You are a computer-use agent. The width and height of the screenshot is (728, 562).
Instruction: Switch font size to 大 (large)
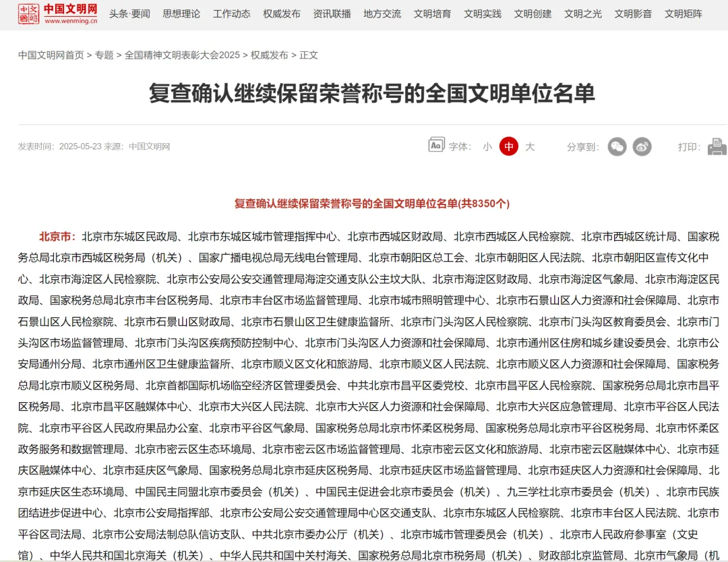click(530, 147)
